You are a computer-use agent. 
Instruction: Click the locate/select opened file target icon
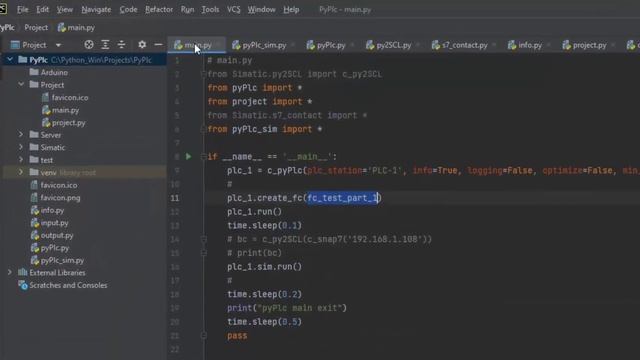(89, 44)
